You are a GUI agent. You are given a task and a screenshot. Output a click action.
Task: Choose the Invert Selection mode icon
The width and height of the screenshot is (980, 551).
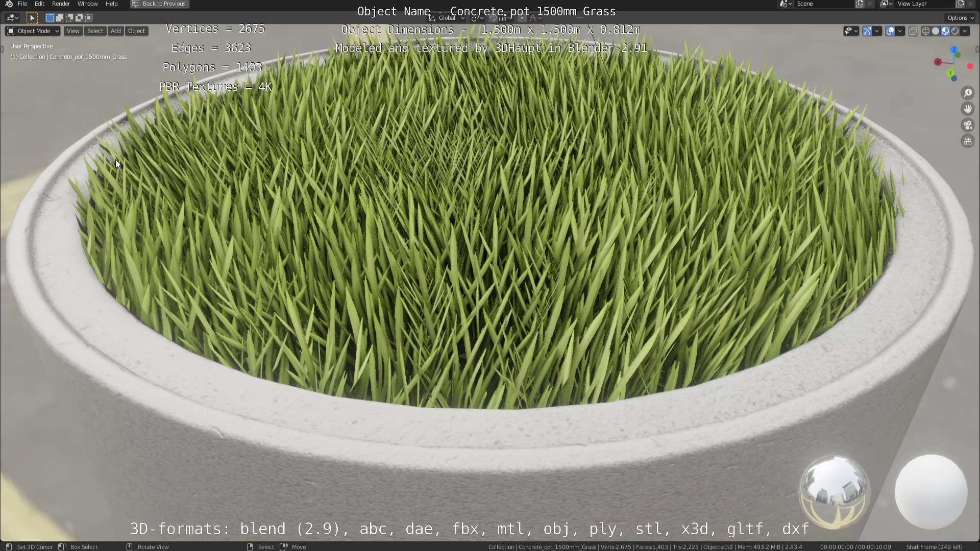[x=79, y=18]
